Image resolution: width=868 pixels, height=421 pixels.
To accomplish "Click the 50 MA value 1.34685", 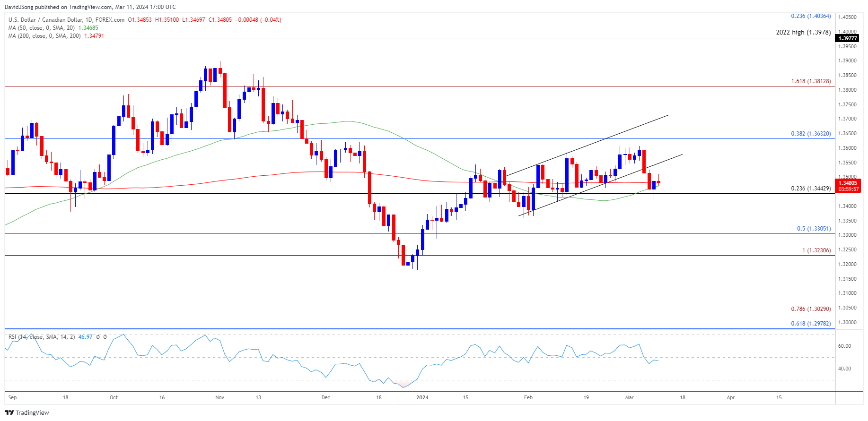I will tap(88, 28).
